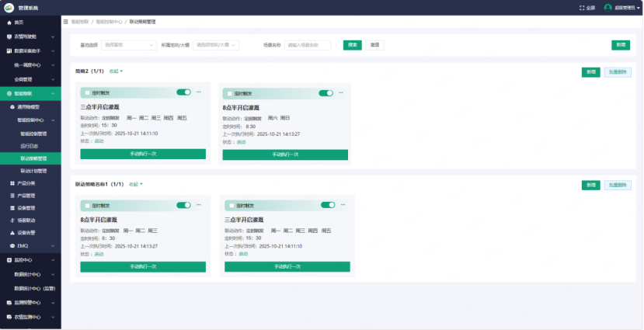Open 产品分类 via its grid icon
Image resolution: width=644 pixels, height=330 pixels.
(x=12, y=183)
